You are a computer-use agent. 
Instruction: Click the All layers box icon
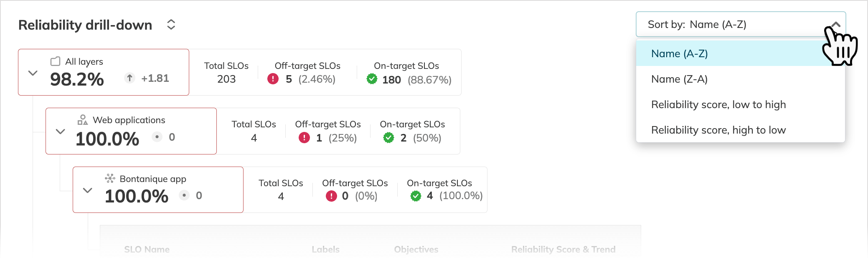(56, 61)
